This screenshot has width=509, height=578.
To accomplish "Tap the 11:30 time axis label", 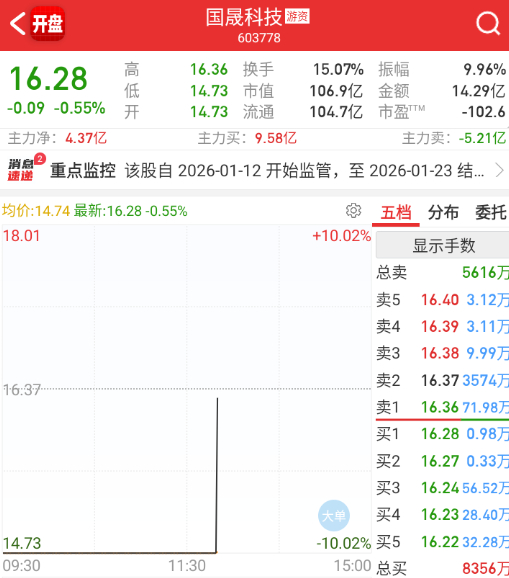I will 187,566.
